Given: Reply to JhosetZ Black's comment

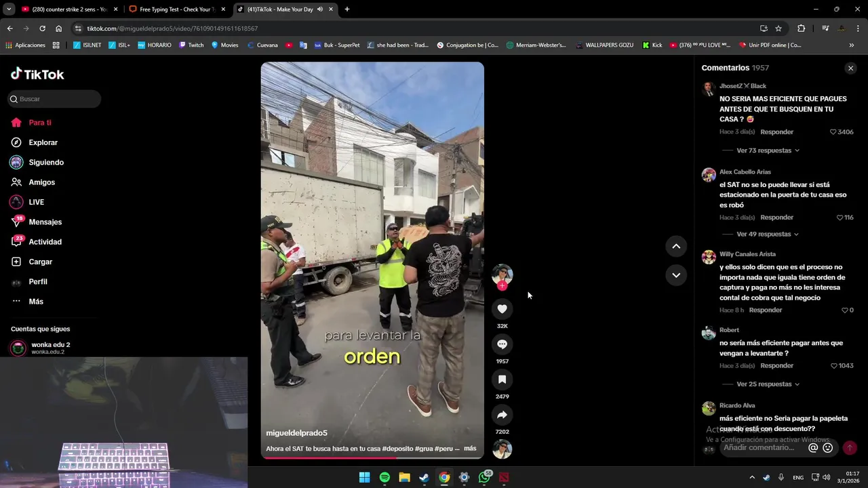Looking at the screenshot, I should tap(777, 132).
